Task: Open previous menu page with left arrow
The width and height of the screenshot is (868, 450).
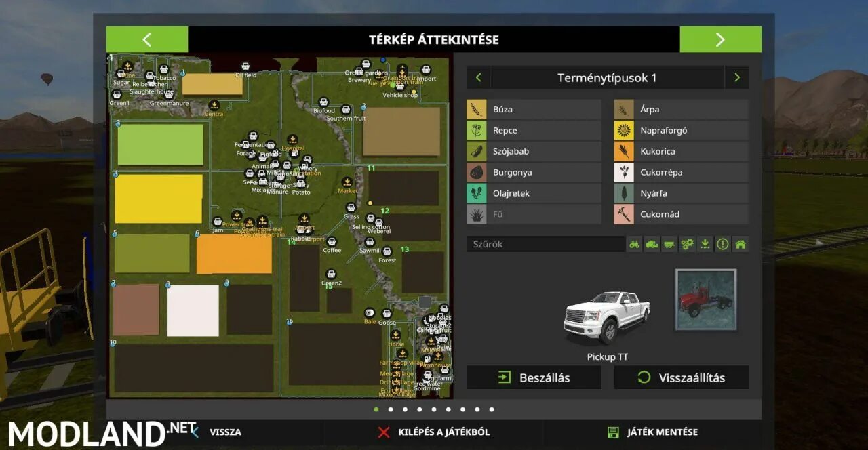Action: click(147, 39)
